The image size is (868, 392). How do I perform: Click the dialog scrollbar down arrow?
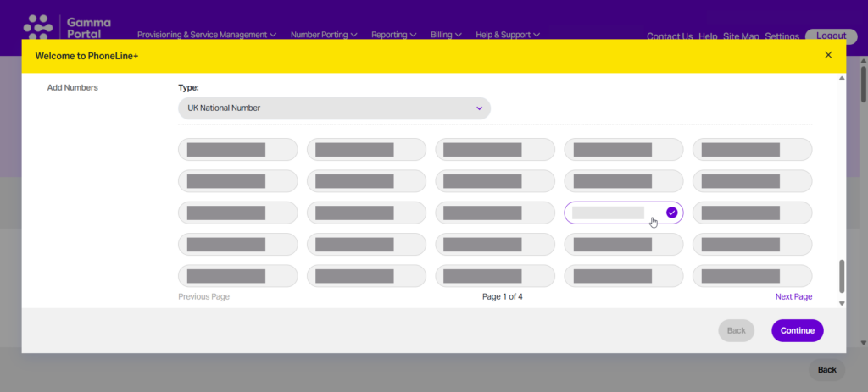842,304
